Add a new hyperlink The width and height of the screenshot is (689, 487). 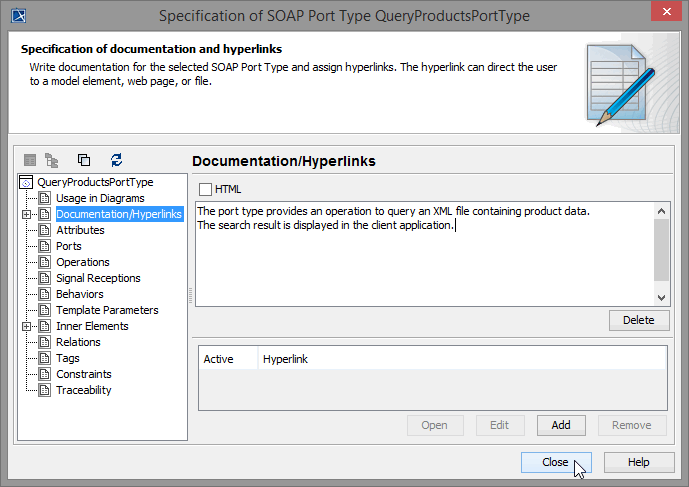[561, 425]
